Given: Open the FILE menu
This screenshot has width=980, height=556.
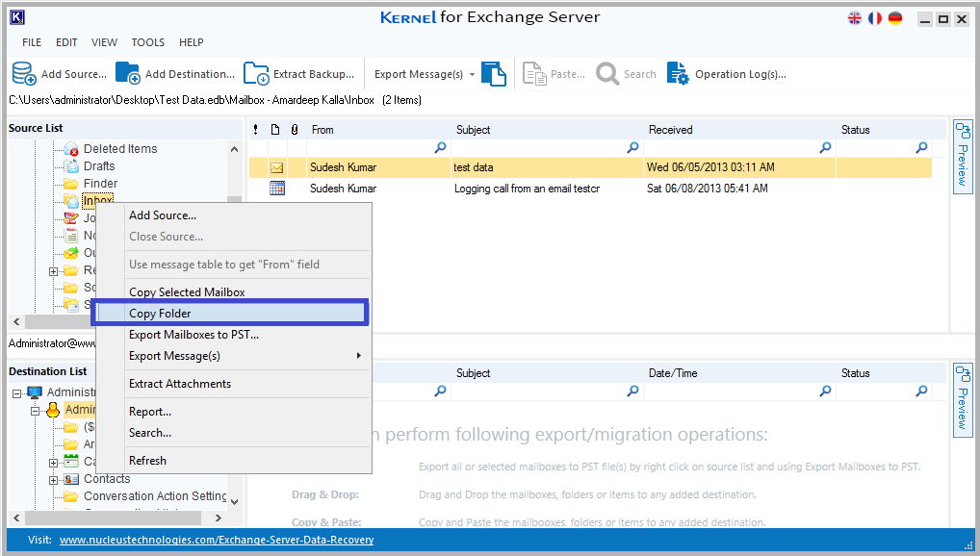Looking at the screenshot, I should [32, 42].
